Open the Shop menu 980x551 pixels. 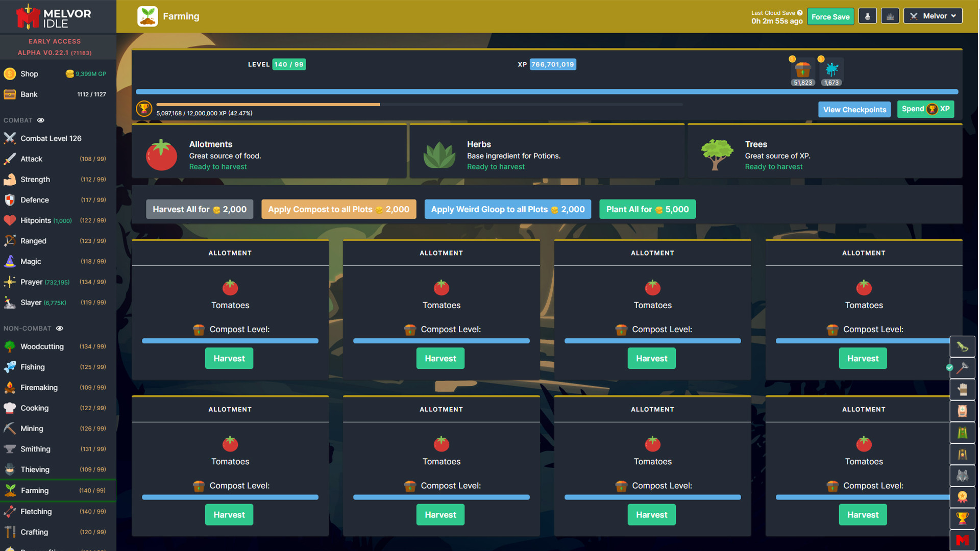click(x=29, y=73)
